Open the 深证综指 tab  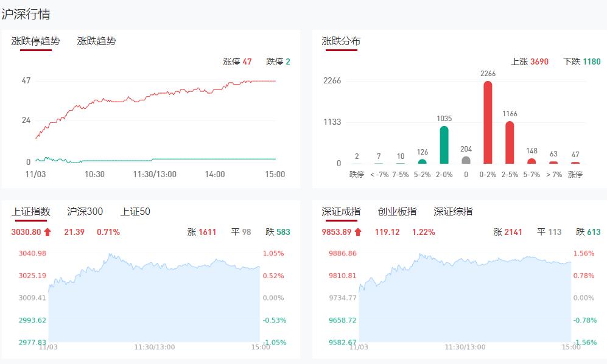(453, 211)
